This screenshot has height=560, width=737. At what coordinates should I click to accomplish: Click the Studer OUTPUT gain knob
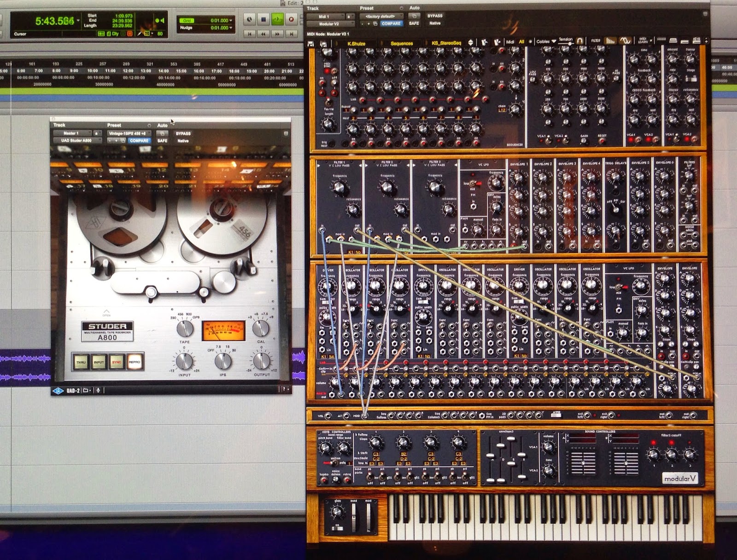(262, 361)
